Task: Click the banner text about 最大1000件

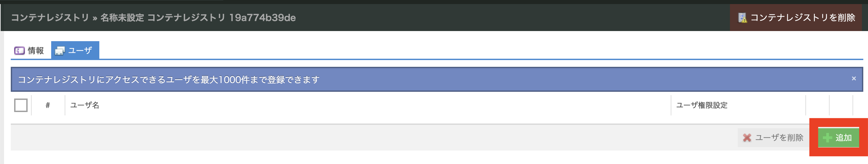Action: click(x=168, y=80)
